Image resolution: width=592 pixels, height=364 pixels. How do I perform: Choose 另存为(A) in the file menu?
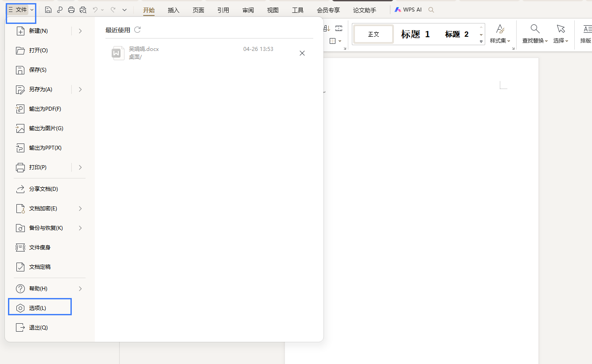coord(40,89)
